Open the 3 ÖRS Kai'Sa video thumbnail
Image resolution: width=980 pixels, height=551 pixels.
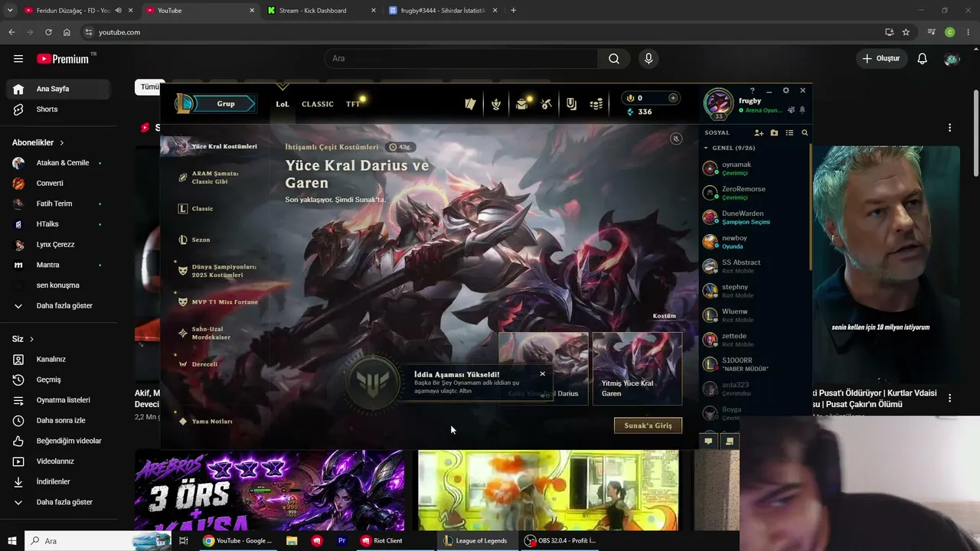click(269, 490)
